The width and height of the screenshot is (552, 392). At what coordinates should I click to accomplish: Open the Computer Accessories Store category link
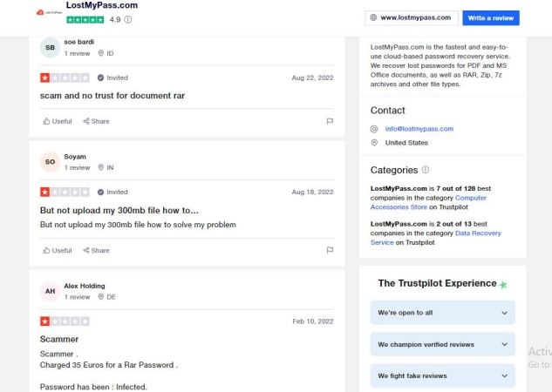click(428, 202)
